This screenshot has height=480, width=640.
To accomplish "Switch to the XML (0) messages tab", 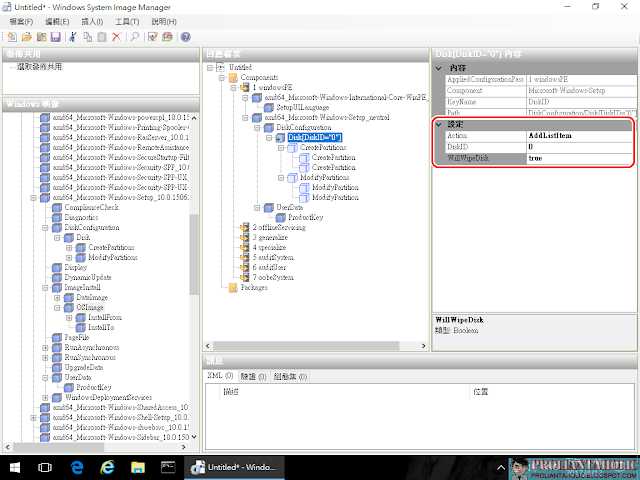I will tap(220, 376).
